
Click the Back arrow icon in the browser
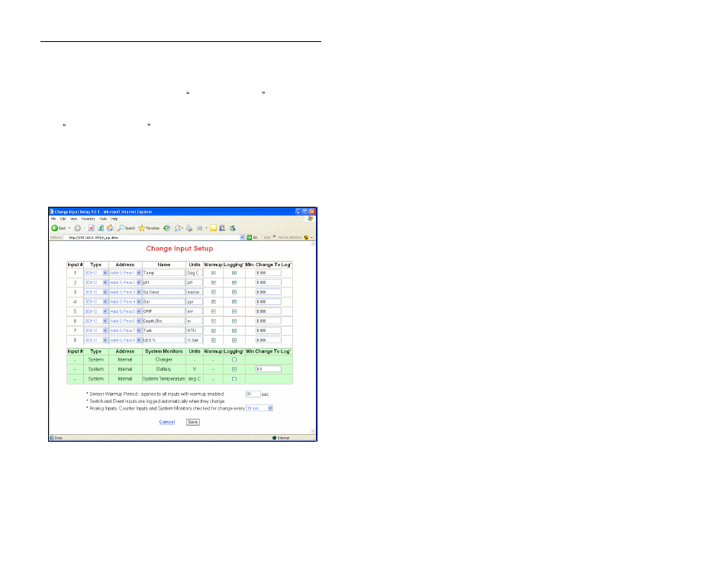[x=54, y=228]
